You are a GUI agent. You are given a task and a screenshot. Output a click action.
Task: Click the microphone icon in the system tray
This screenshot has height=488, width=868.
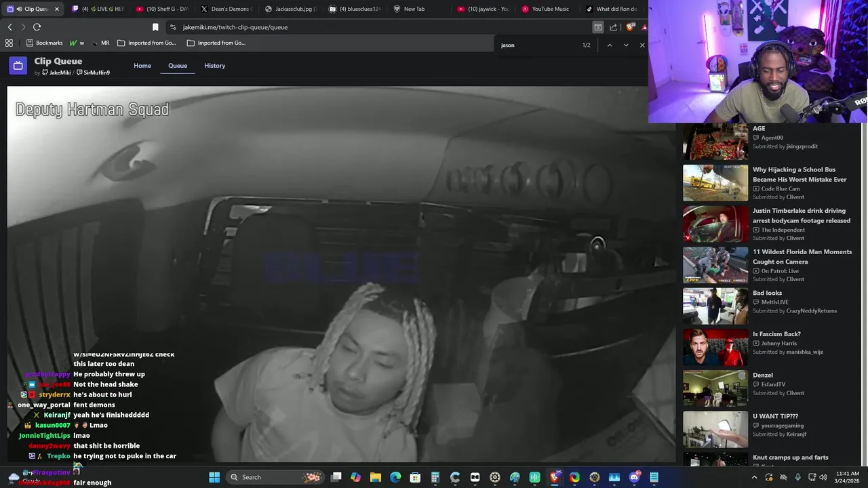pos(797,477)
